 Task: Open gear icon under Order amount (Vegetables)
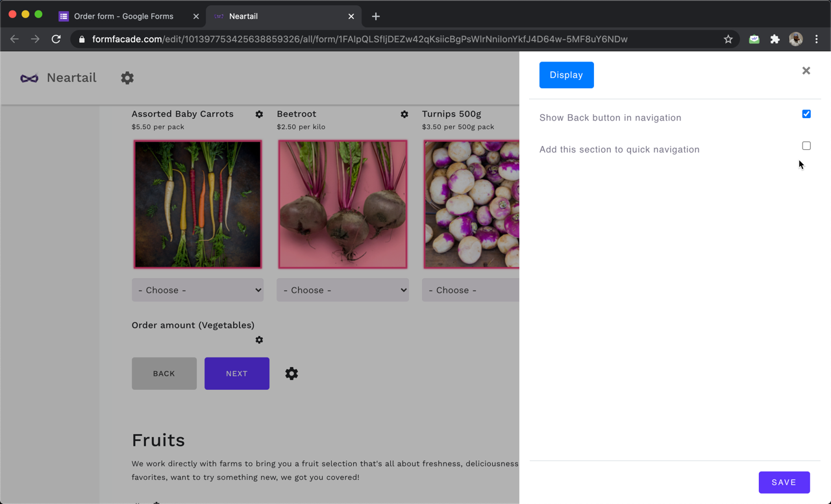[x=259, y=340]
